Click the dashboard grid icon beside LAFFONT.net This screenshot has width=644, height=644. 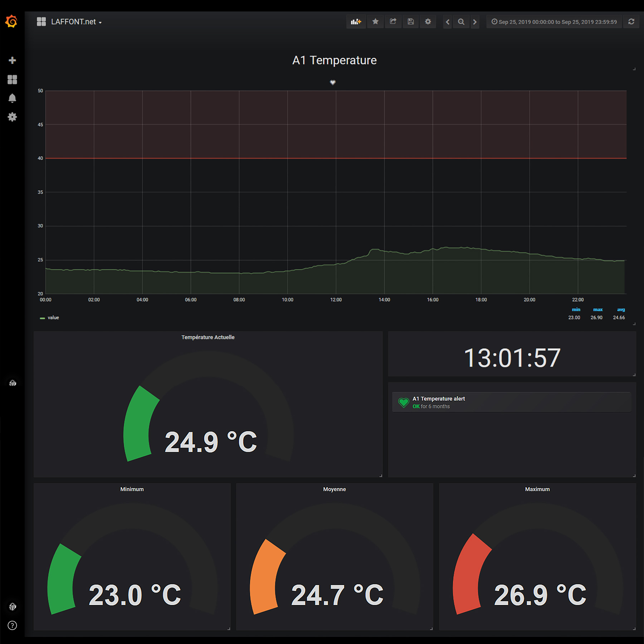point(42,22)
